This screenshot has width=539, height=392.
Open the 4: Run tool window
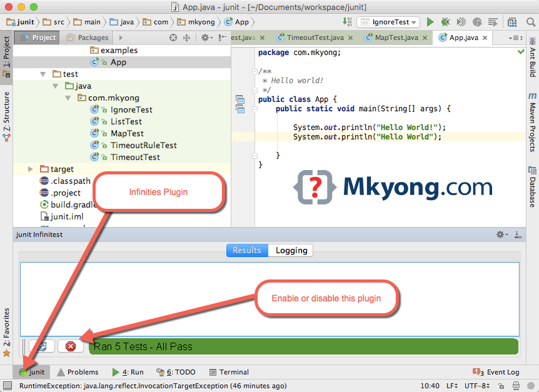coord(128,372)
